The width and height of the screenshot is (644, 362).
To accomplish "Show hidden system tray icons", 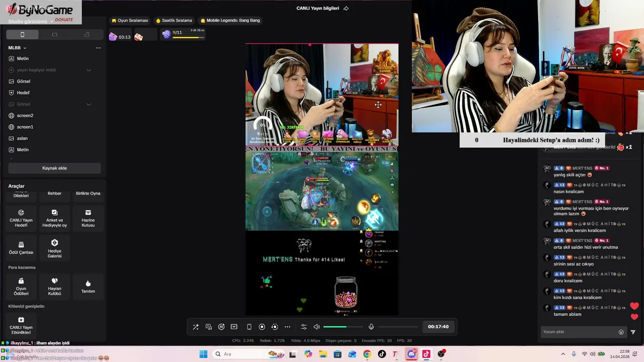I will click(563, 354).
